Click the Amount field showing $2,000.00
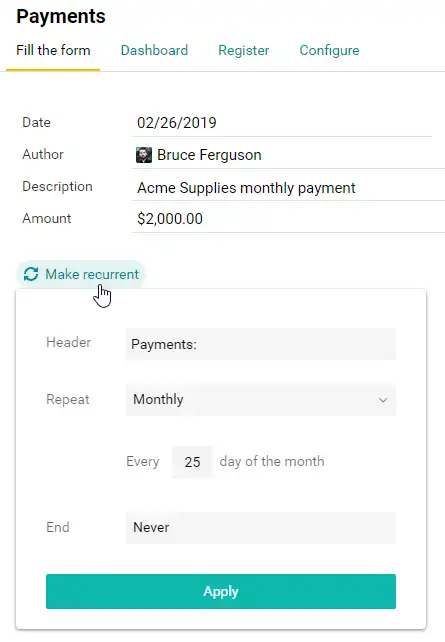445x642 pixels. click(x=288, y=219)
